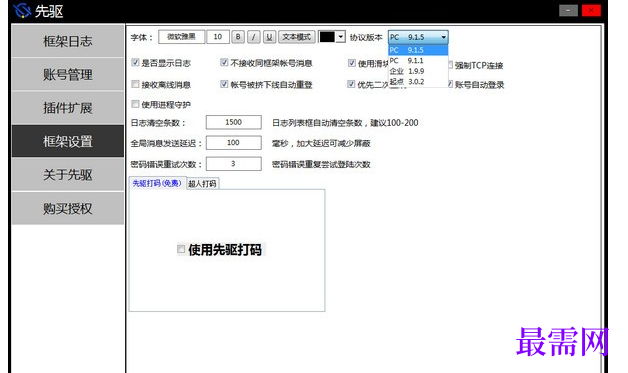Enable 强制TCP连接 checkbox

[451, 65]
